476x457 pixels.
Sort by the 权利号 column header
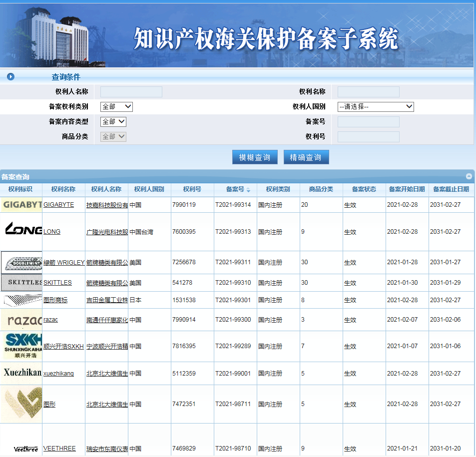pos(192,189)
